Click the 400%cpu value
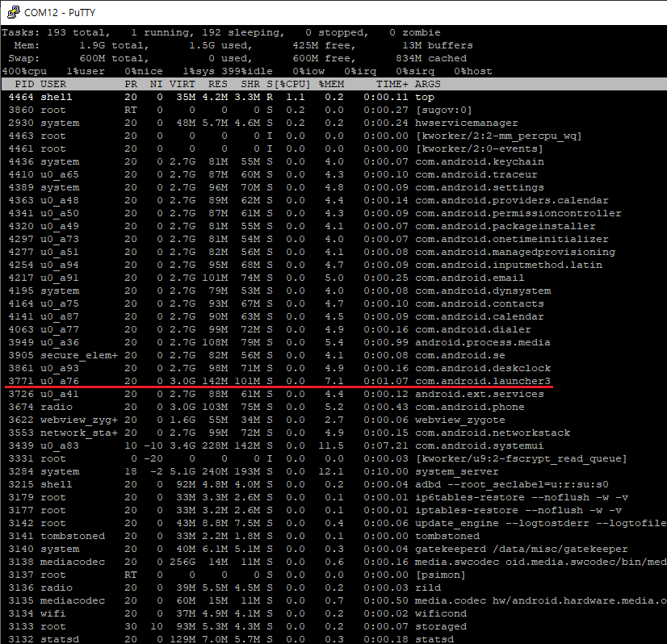The image size is (667, 644). tap(24, 71)
